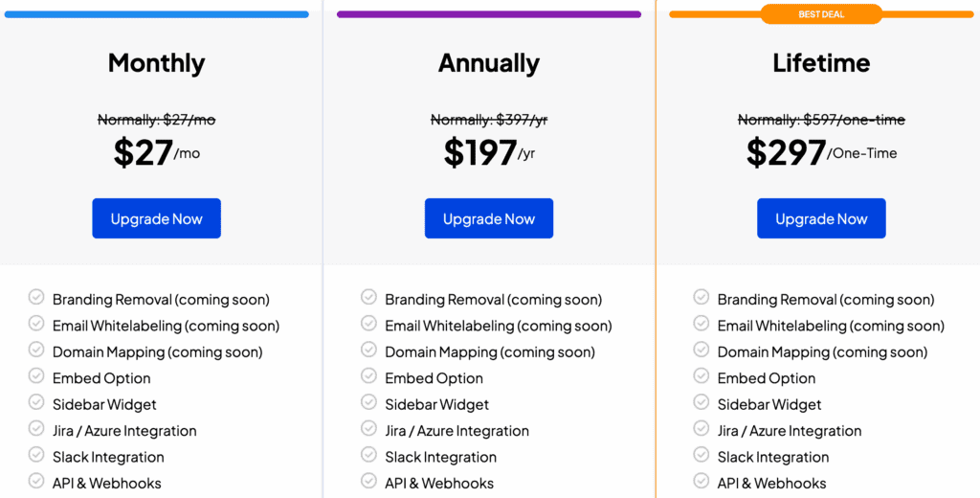980x498 pixels.
Task: Click Upgrade Now under Lifetime plan
Action: [x=821, y=218]
